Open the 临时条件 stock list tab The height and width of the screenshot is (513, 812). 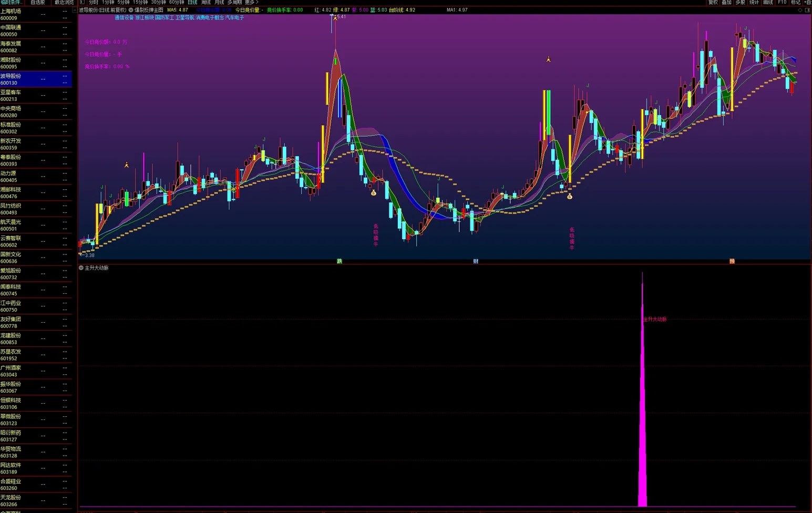click(x=11, y=3)
